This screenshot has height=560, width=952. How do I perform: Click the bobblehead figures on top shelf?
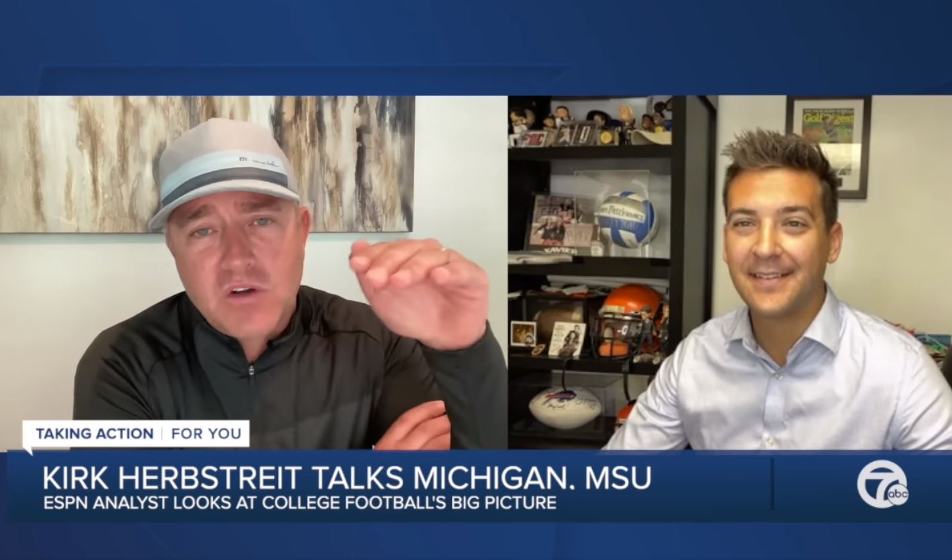pos(589,121)
